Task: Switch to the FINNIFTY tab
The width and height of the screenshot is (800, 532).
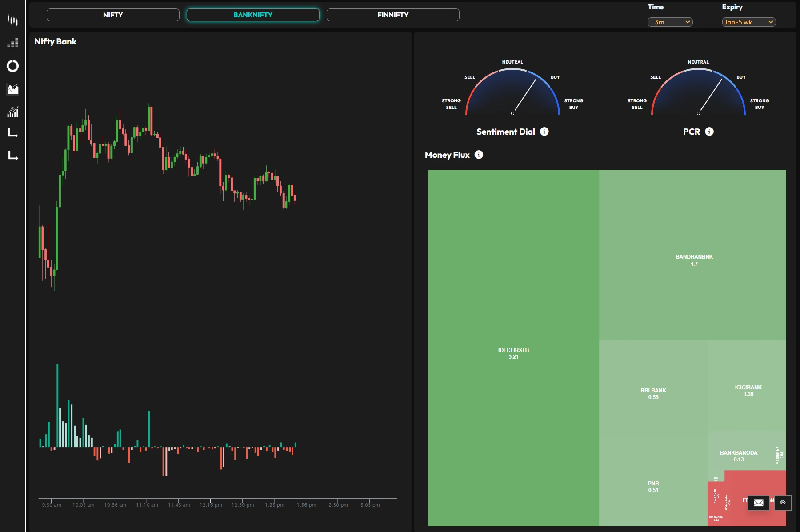Action: tap(393, 15)
